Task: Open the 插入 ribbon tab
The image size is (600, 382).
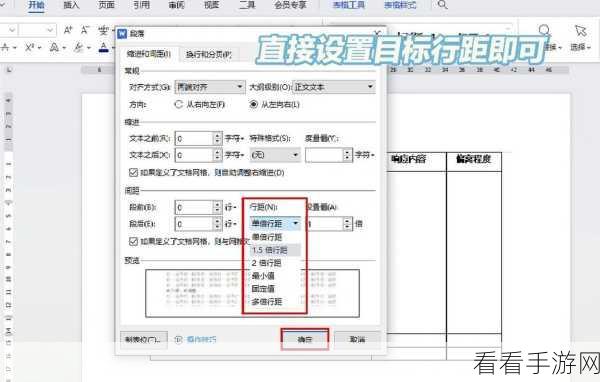Action: click(x=71, y=5)
